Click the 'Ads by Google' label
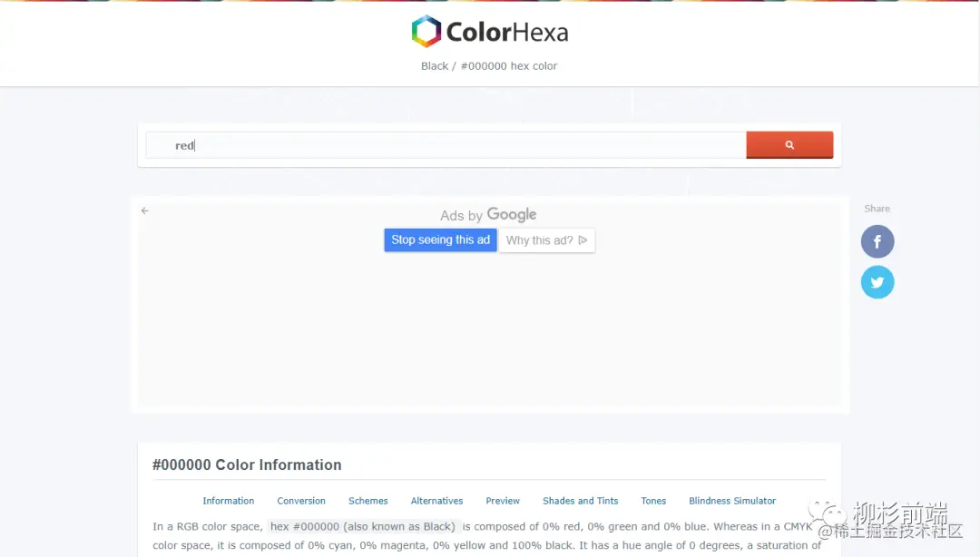Image resolution: width=980 pixels, height=557 pixels. [488, 215]
